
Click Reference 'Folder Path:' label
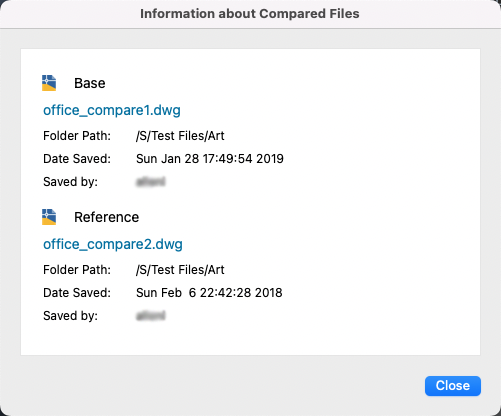[77, 270]
